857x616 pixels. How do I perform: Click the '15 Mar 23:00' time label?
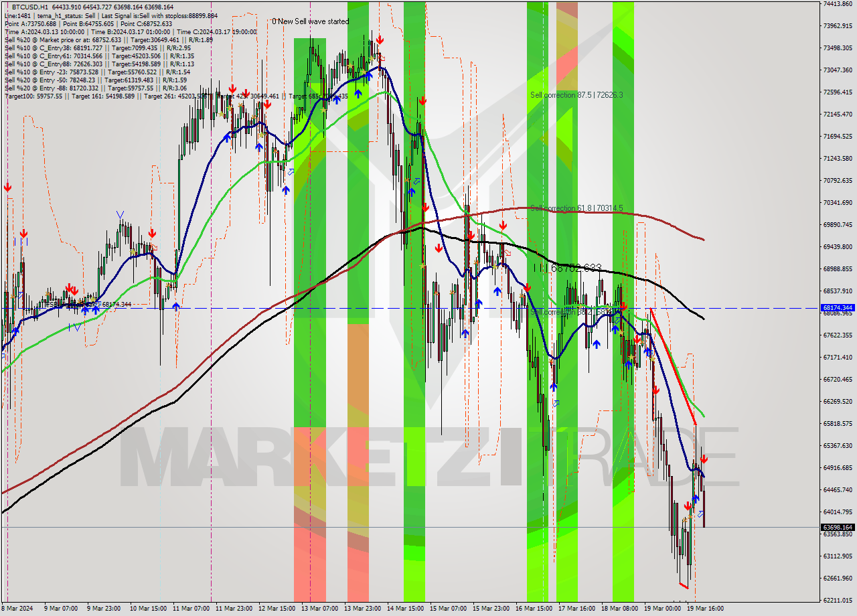(492, 609)
